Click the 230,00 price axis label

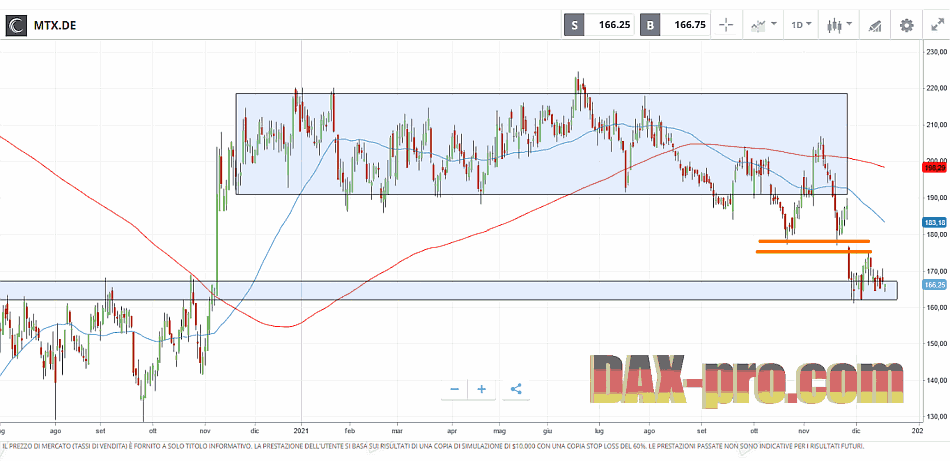(936, 52)
